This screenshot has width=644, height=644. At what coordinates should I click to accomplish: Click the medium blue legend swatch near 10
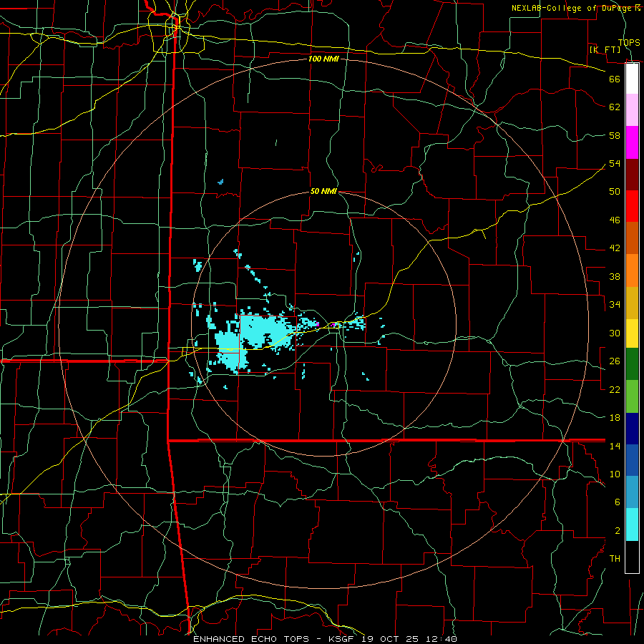[632, 460]
